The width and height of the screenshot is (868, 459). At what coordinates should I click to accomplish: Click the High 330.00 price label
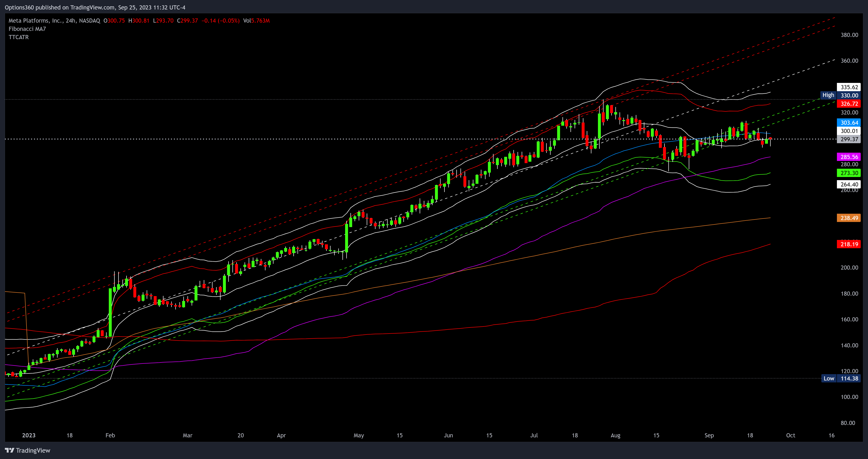click(x=840, y=96)
